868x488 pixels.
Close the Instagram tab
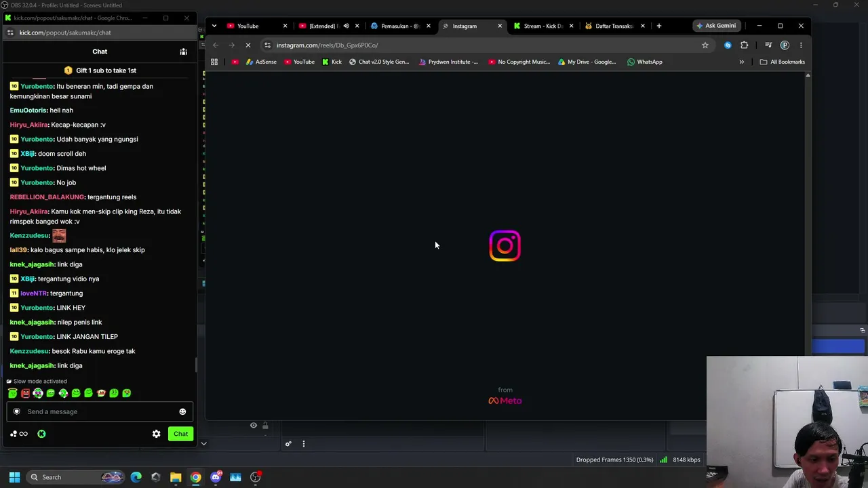[x=500, y=26]
